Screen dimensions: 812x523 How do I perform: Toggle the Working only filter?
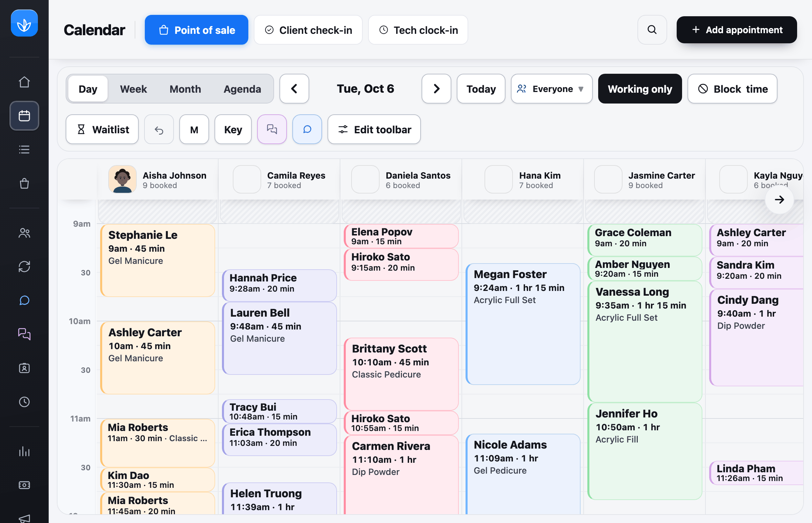640,89
